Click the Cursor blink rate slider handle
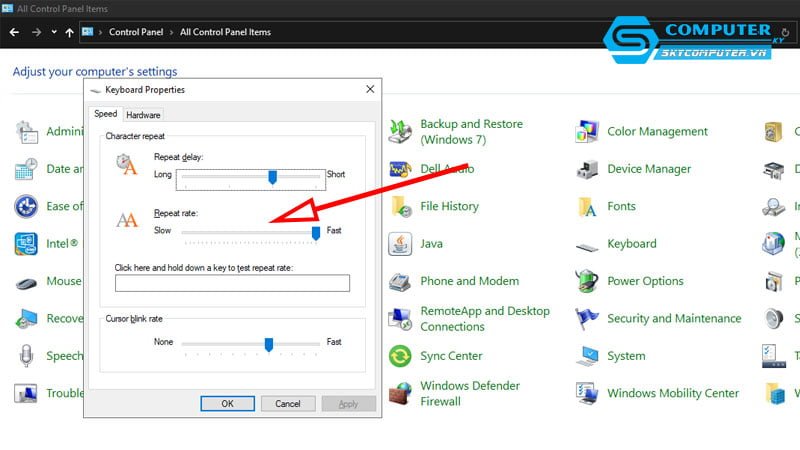Image resolution: width=800 pixels, height=450 pixels. coord(268,344)
